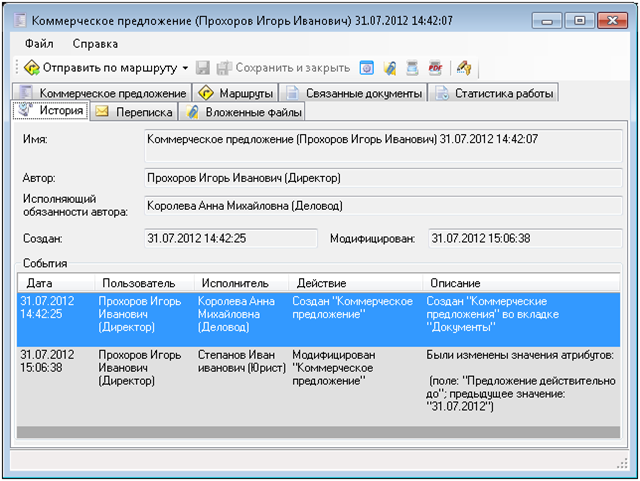Open the 'Справка' menu

coord(95,43)
